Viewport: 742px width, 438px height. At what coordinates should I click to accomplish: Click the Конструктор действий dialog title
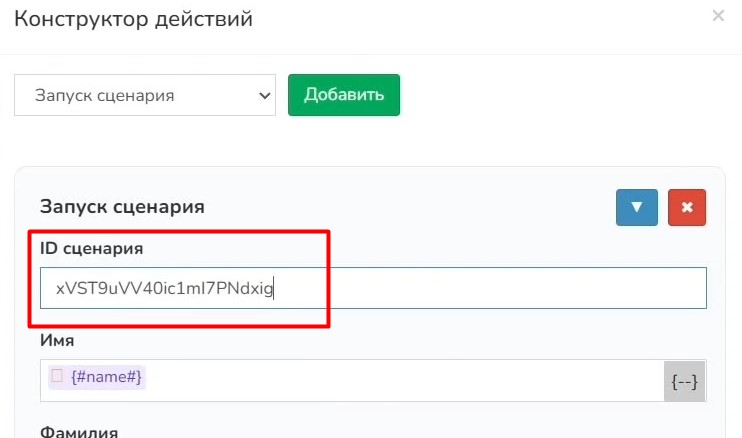tap(133, 19)
